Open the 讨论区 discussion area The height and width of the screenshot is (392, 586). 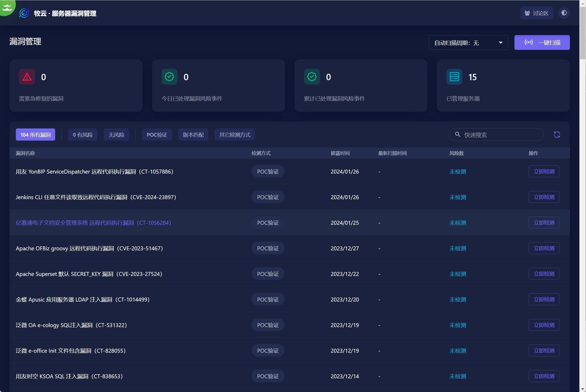(x=537, y=13)
